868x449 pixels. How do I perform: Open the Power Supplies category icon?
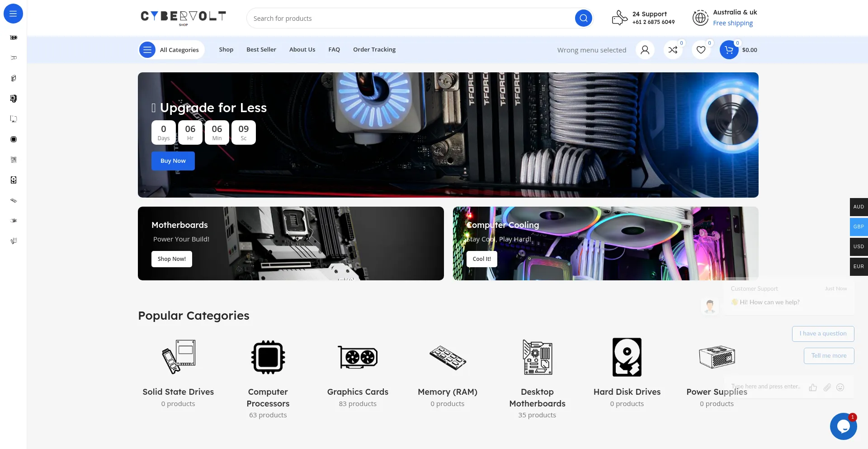(717, 357)
